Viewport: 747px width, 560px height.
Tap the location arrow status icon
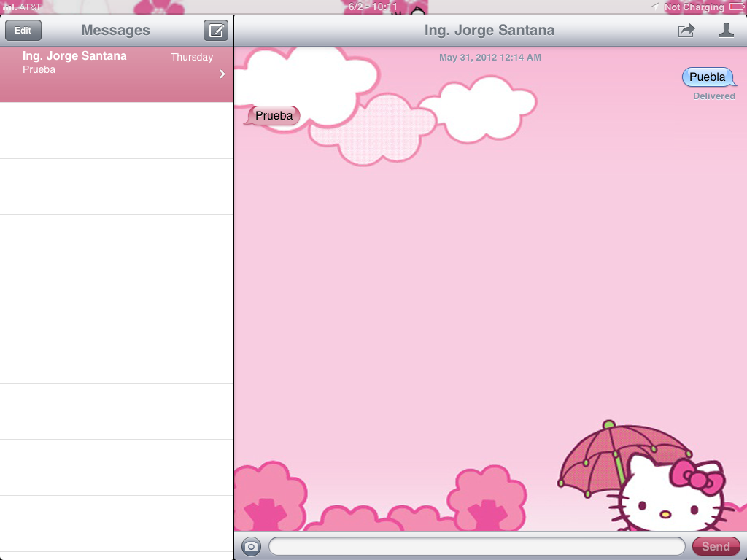point(656,6)
